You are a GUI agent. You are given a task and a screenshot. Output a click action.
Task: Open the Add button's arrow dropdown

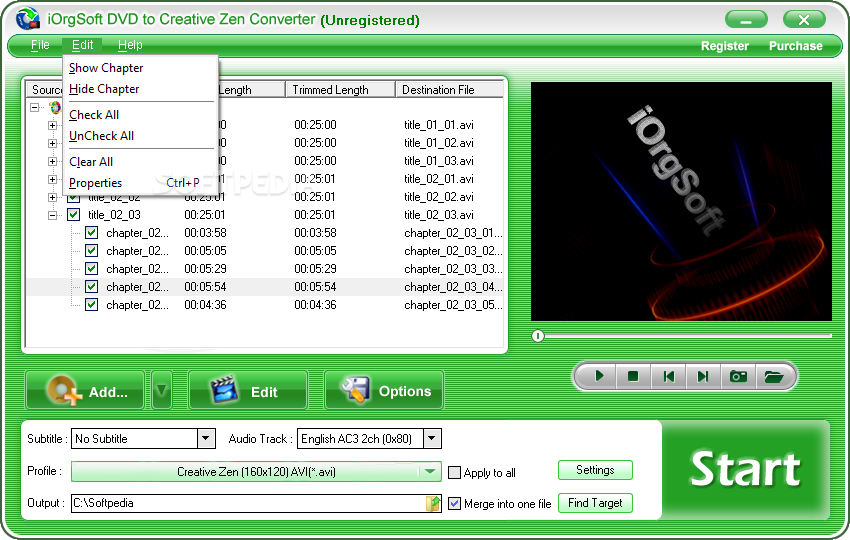click(162, 390)
